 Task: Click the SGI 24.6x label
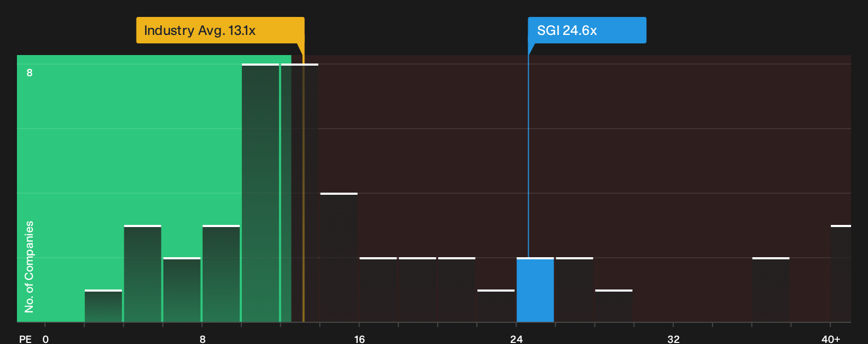[x=587, y=30]
